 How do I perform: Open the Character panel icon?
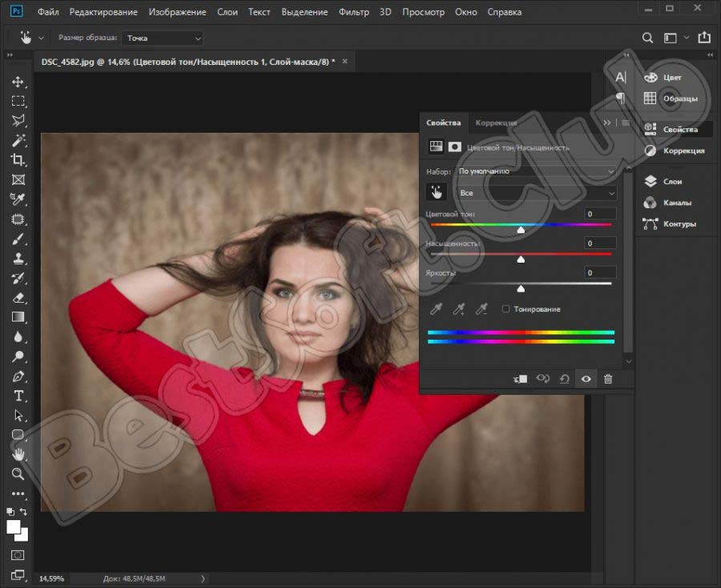pos(621,77)
